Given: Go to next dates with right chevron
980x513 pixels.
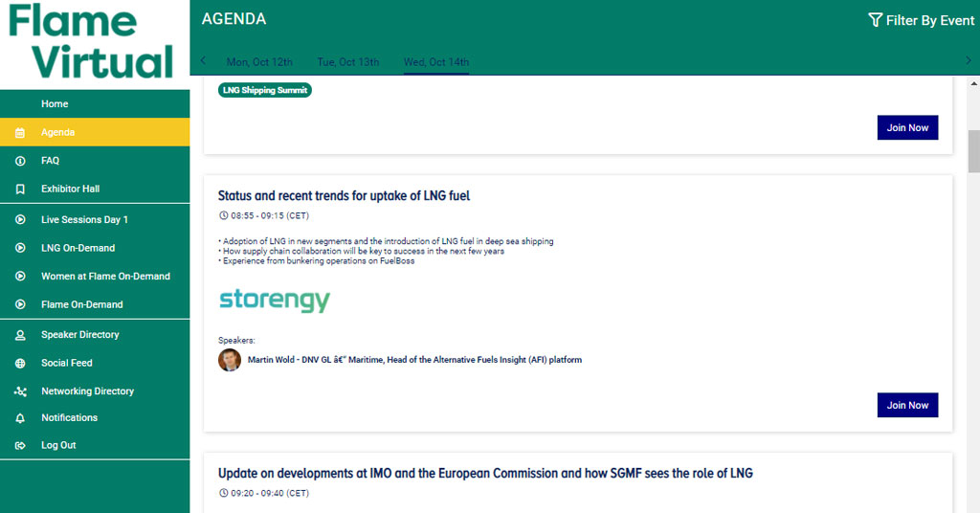Looking at the screenshot, I should click(969, 60).
